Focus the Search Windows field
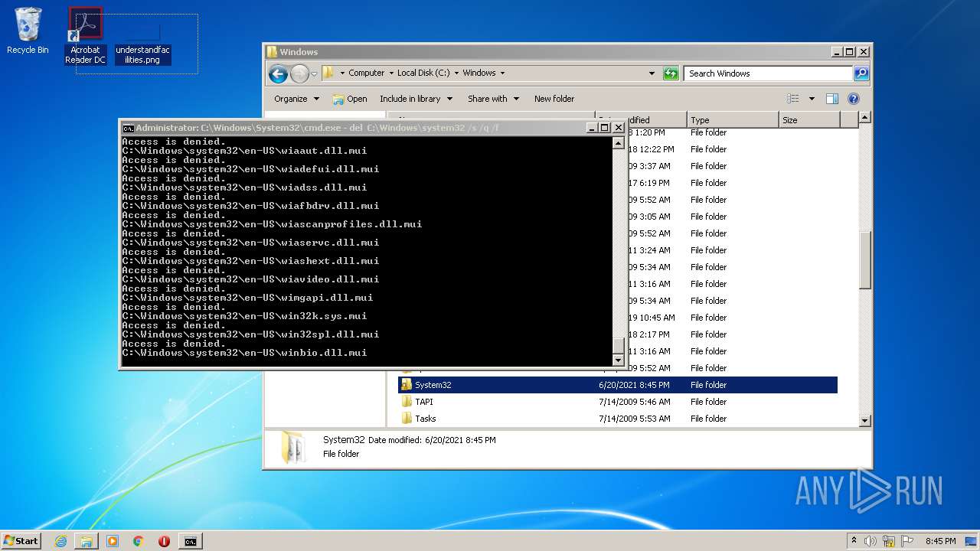This screenshot has height=551, width=980. (x=768, y=73)
